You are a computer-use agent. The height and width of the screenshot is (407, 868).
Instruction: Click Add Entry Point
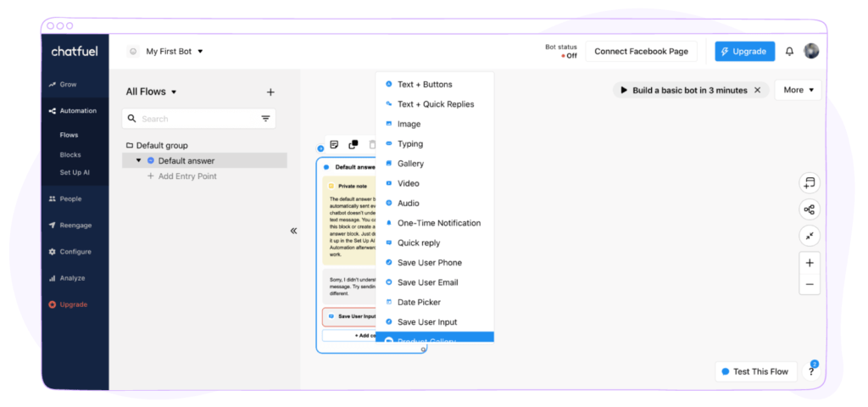pos(181,176)
